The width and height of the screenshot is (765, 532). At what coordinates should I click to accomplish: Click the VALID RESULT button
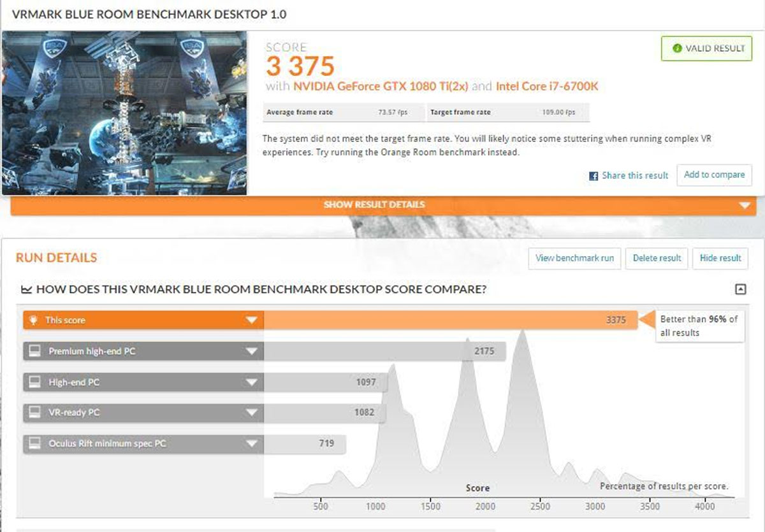click(706, 48)
